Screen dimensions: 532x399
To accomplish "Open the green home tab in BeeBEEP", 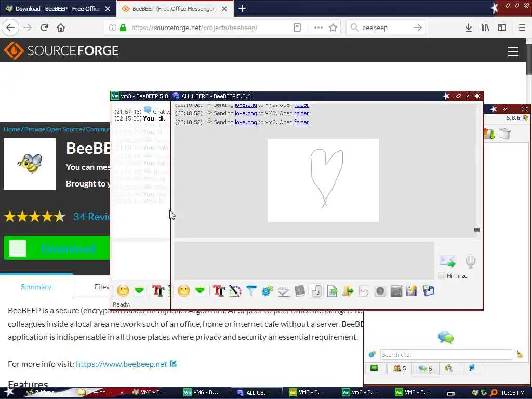I will coord(374,368).
